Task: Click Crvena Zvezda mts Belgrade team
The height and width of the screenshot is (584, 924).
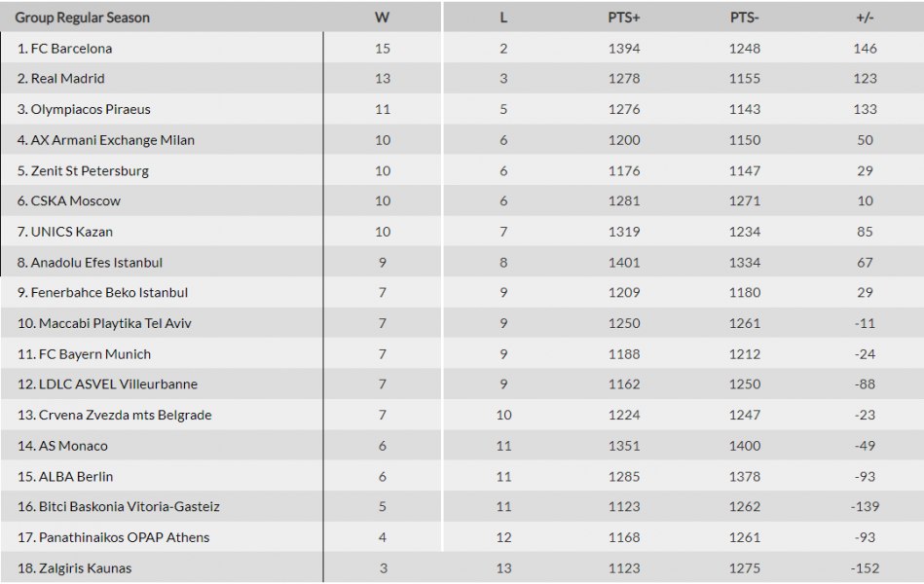Action: [125, 416]
